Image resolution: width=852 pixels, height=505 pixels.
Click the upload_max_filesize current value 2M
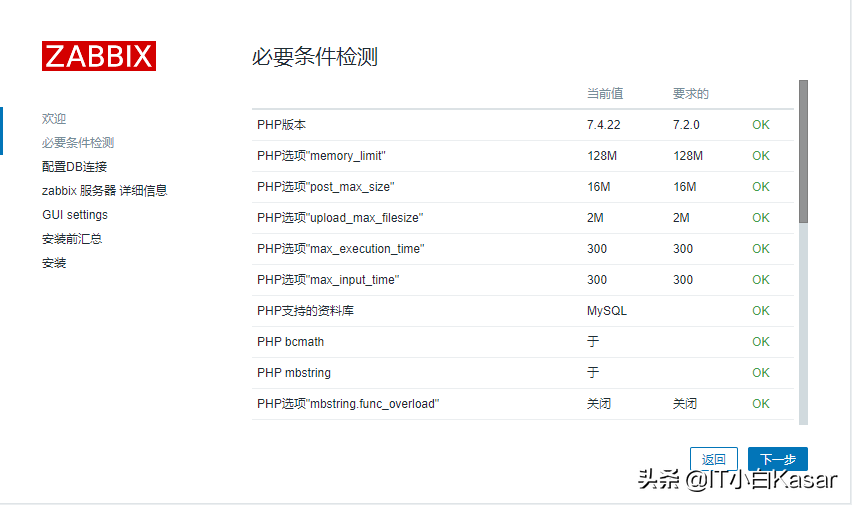[x=596, y=218]
